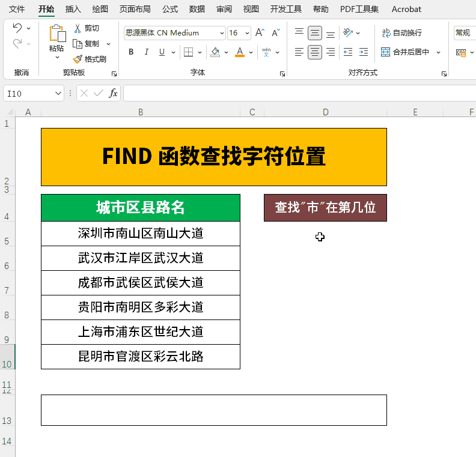The height and width of the screenshot is (457, 476).
Task: Select row 5 header
Action: tap(7, 234)
